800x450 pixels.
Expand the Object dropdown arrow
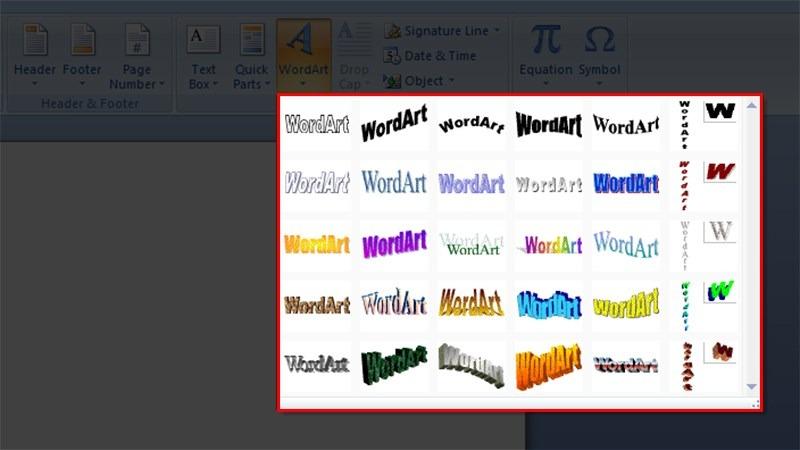(452, 81)
